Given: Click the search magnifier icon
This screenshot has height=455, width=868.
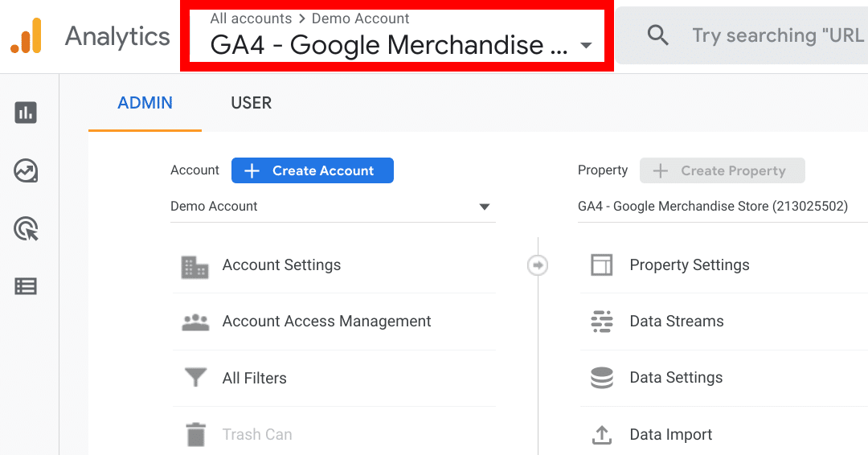Looking at the screenshot, I should click(x=658, y=35).
